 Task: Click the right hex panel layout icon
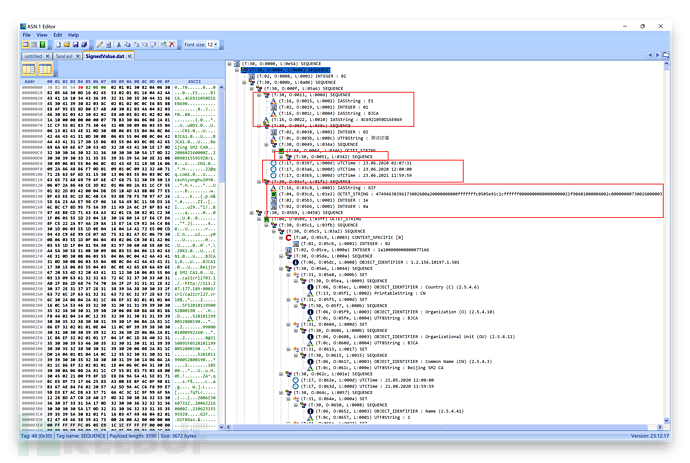(x=43, y=69)
